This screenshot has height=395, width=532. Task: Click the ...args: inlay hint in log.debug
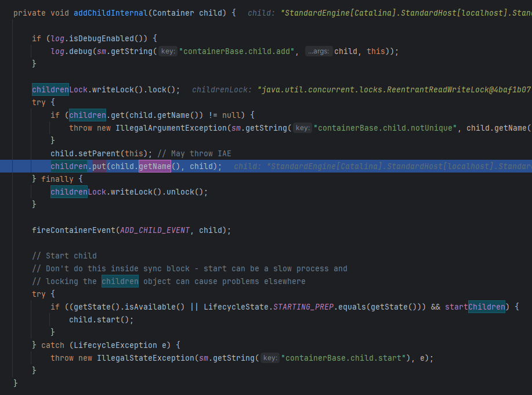tap(319, 51)
